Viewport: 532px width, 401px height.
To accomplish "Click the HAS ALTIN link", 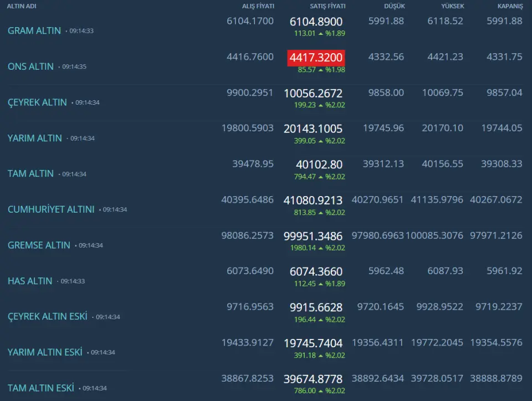I will point(30,281).
